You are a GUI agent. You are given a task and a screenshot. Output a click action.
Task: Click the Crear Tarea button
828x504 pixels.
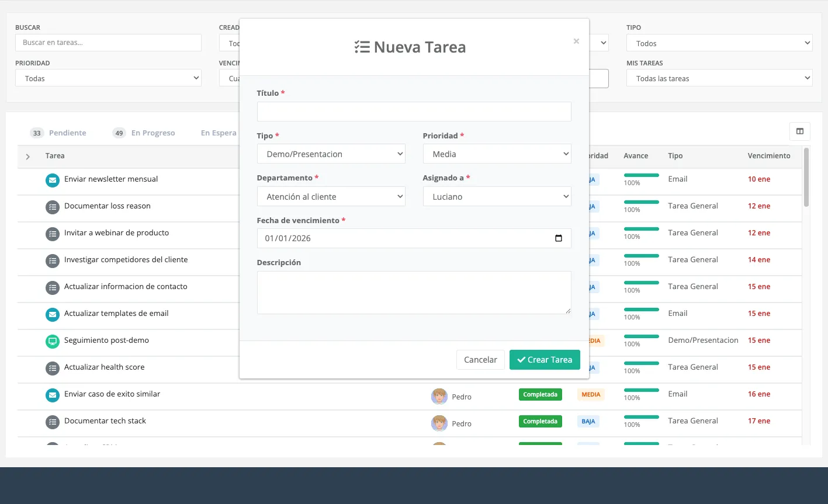(545, 360)
